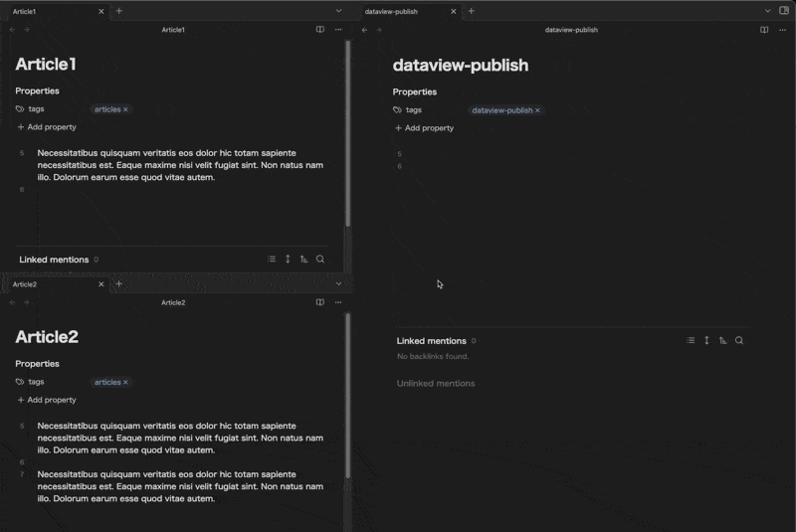Click the Article2 pane scrollbar

click(347, 396)
